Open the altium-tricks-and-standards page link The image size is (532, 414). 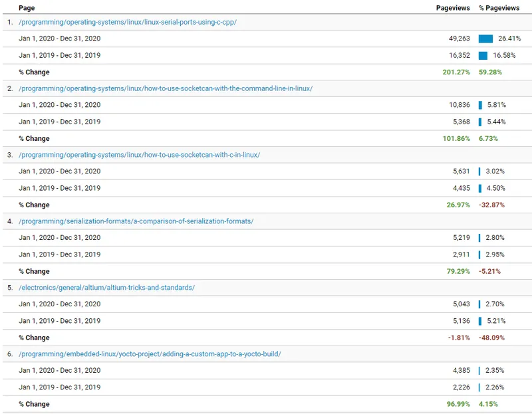pyautogui.click(x=106, y=288)
